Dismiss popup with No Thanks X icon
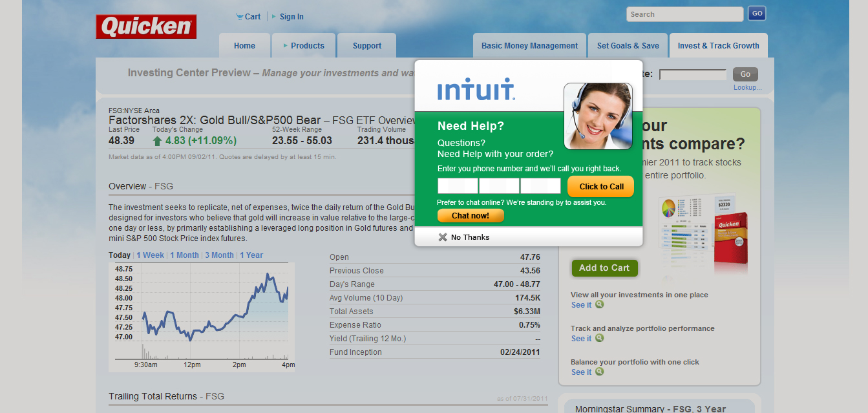868x413 pixels. pos(443,237)
